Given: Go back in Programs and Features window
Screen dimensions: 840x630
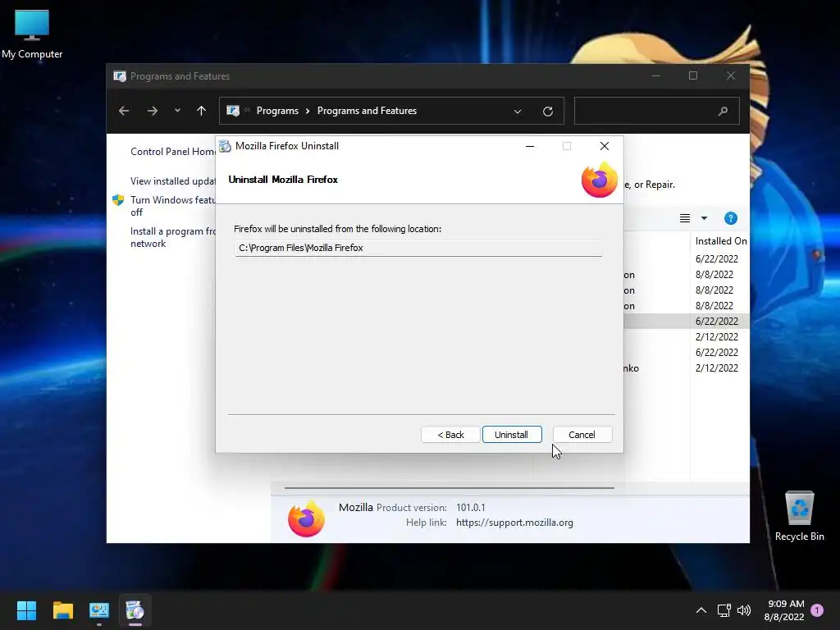Looking at the screenshot, I should pos(124,111).
